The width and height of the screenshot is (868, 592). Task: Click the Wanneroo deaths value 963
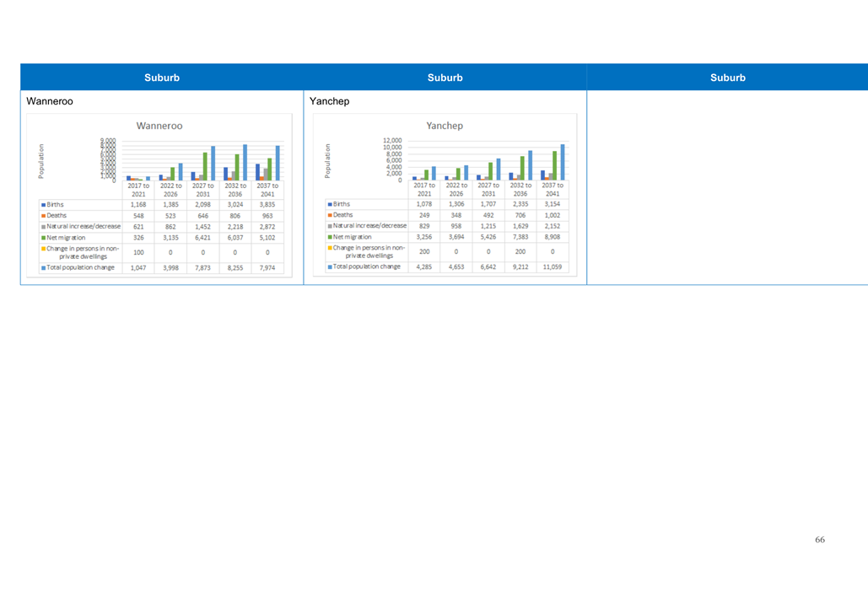267,216
